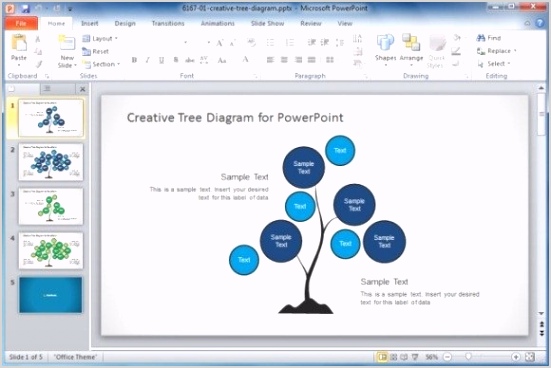
Task: Toggle underline formatting
Action: click(x=161, y=60)
